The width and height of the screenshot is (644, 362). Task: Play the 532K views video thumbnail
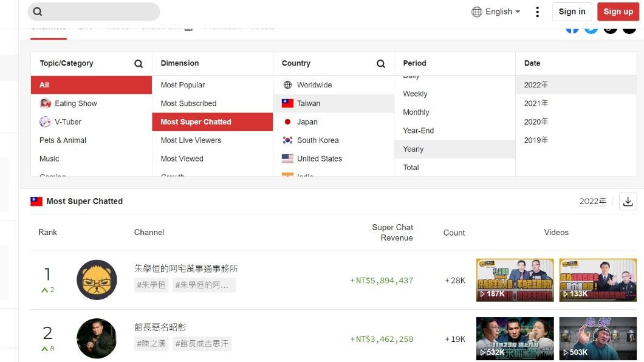[x=515, y=338]
